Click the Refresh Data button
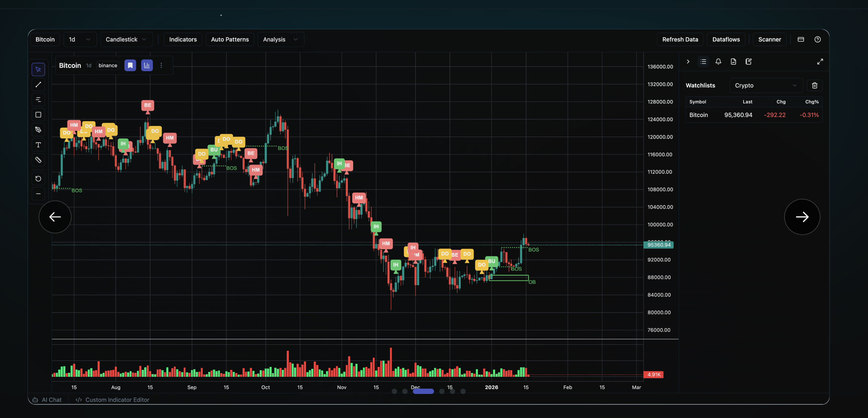The image size is (868, 418). pyautogui.click(x=680, y=39)
